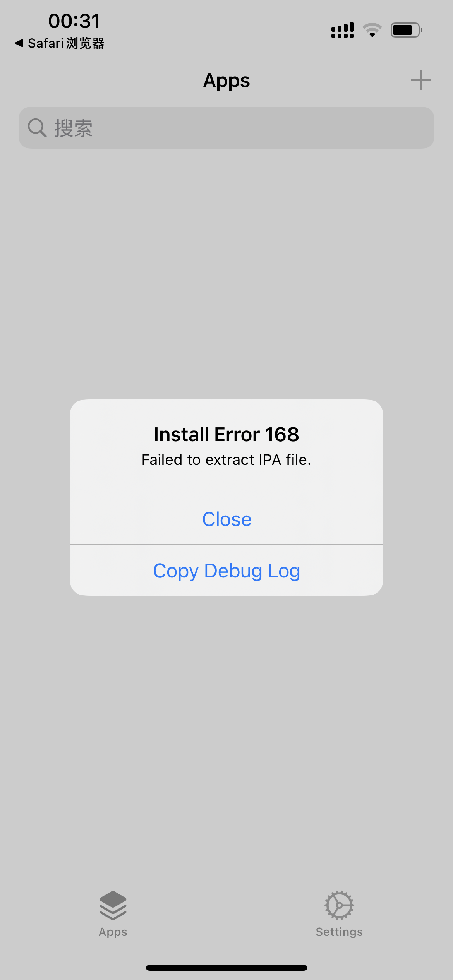Screen dimensions: 453x980
Task: Tap the cellular signal bars icon
Action: pos(343,30)
